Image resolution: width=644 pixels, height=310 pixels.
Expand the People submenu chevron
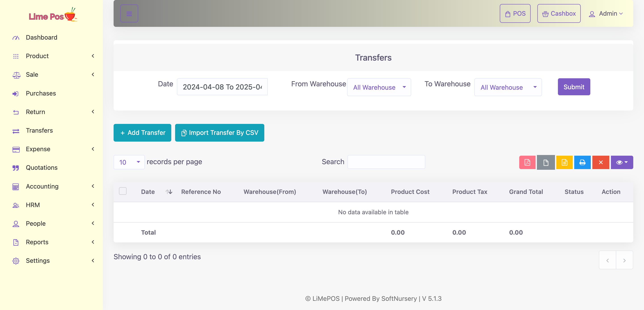93,223
